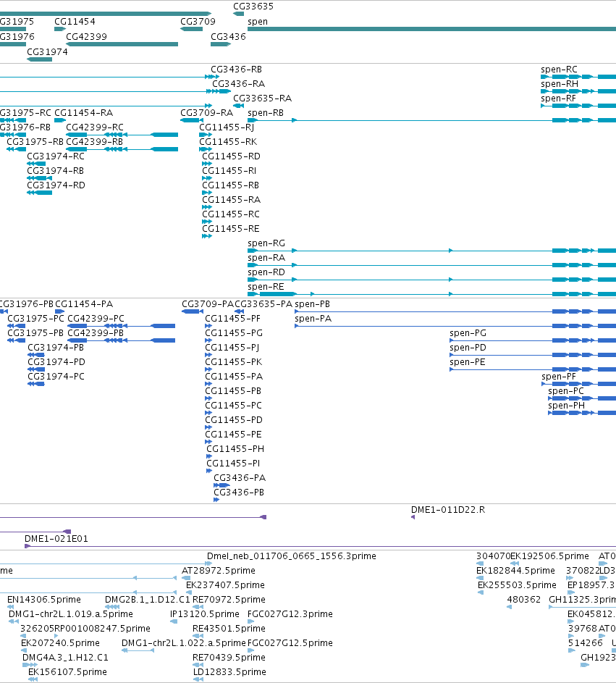The height and width of the screenshot is (683, 616).
Task: Select protein spen-PG
Action: (x=468, y=333)
